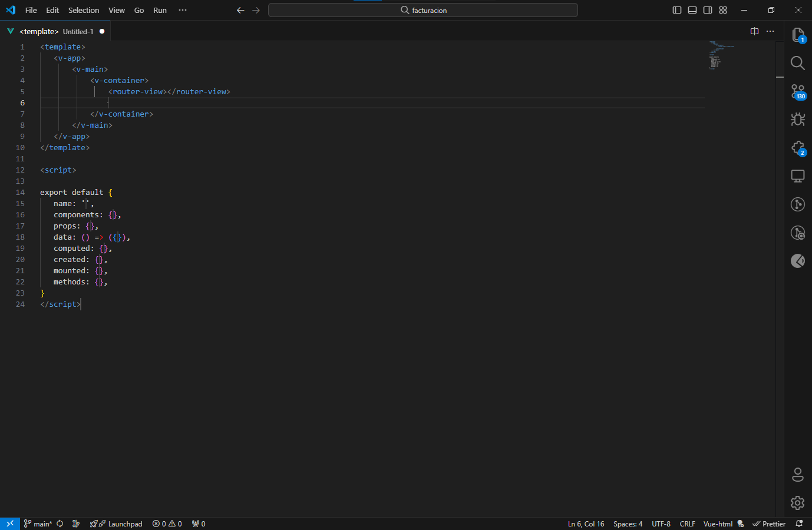Open notifications bell in status bar

click(x=799, y=524)
